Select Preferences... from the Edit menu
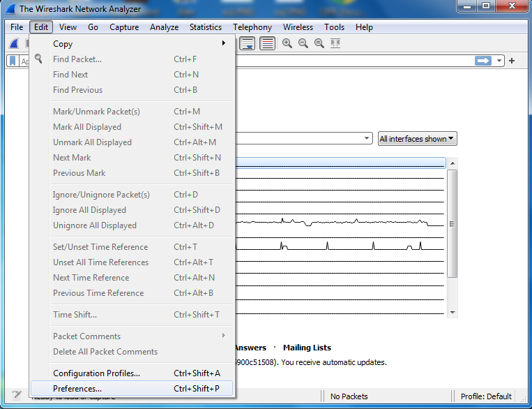 point(132,388)
